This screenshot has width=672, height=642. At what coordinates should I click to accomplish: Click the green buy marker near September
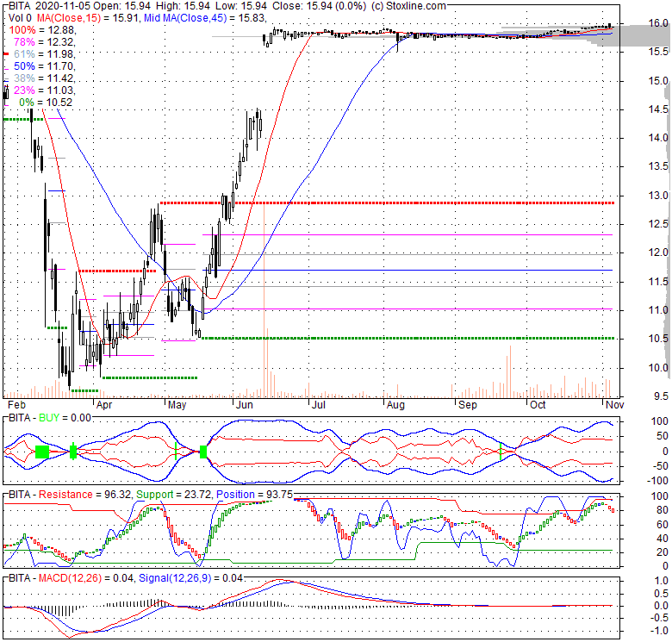point(501,451)
